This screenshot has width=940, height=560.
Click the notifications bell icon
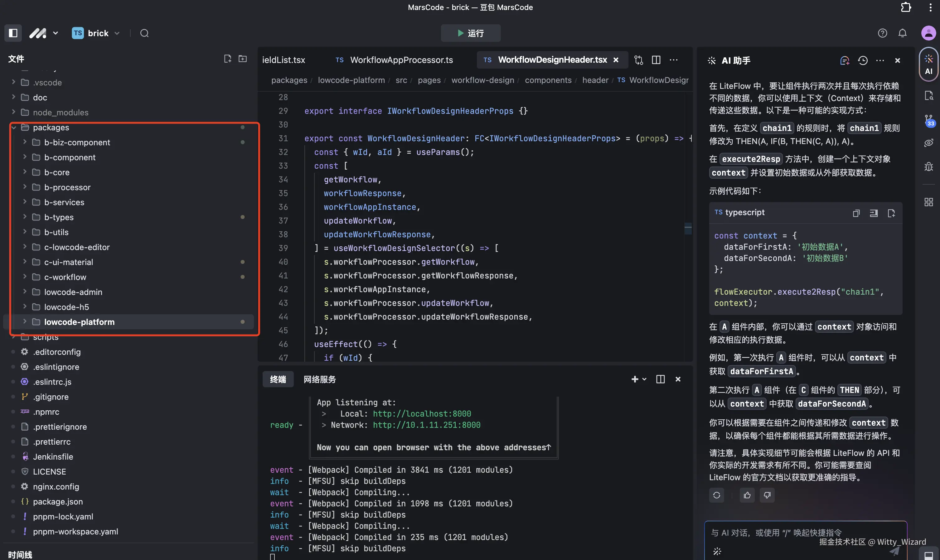[902, 33]
